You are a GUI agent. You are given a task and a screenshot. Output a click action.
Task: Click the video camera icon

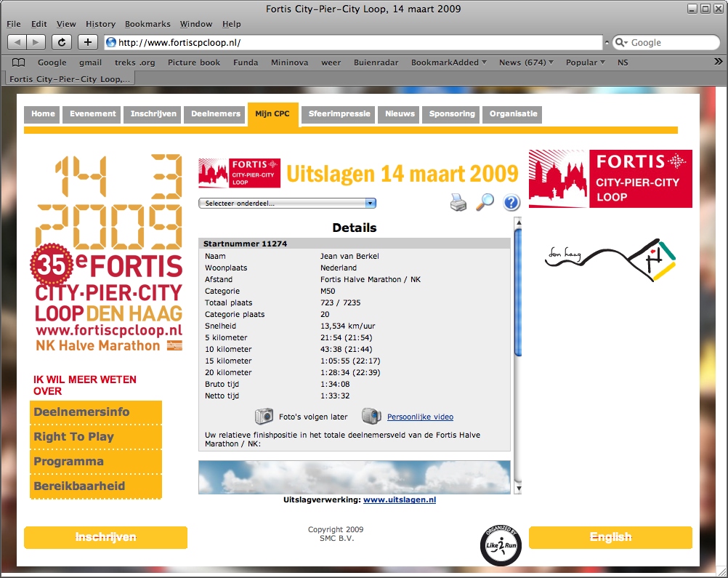(371, 417)
